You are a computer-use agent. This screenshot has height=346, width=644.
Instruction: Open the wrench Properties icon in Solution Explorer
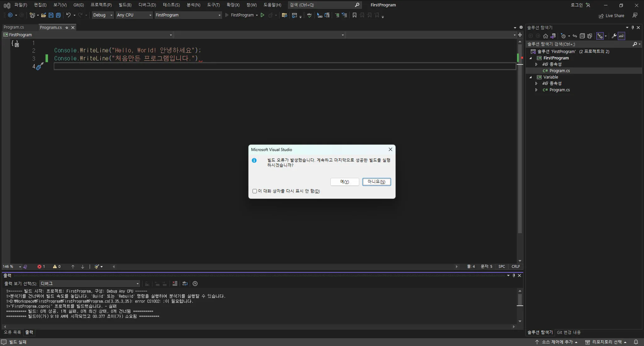pyautogui.click(x=614, y=36)
